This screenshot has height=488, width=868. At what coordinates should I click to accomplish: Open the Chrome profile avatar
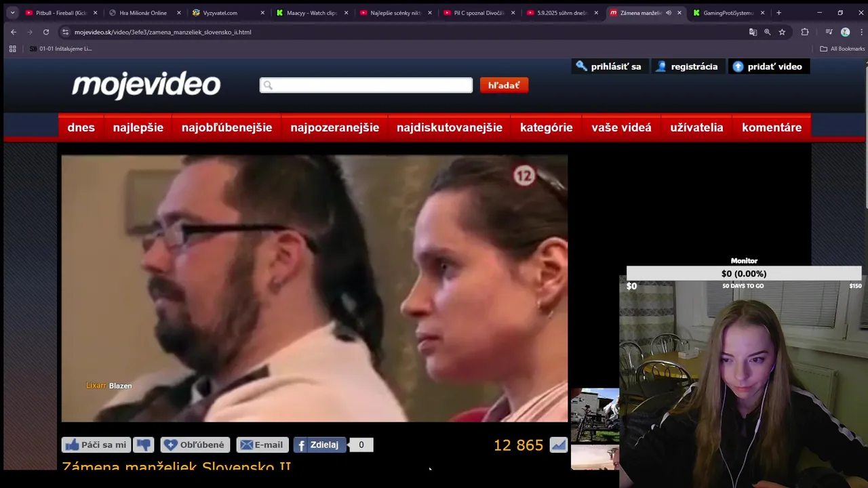(x=845, y=32)
